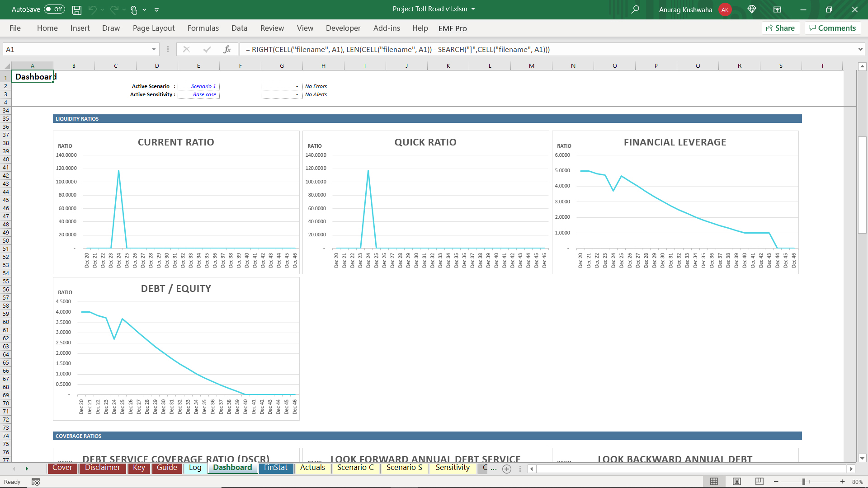The width and height of the screenshot is (868, 488).
Task: Open the Ribbon Display Options icon
Action: pyautogui.click(x=777, y=9)
